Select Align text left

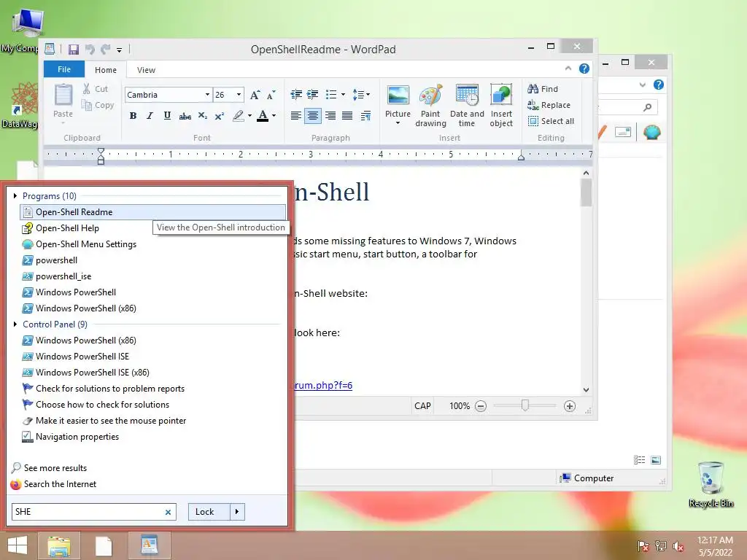pos(296,116)
